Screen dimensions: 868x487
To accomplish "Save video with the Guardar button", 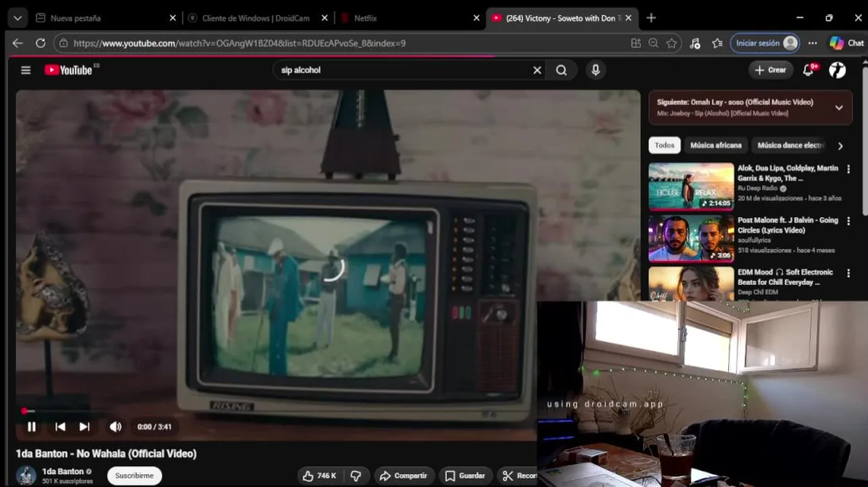I will point(465,476).
